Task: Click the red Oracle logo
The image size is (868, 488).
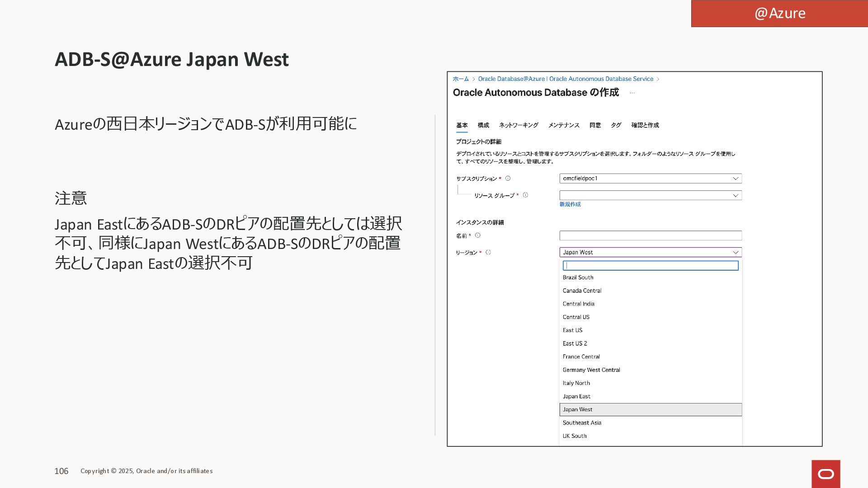Action: pyautogui.click(x=826, y=474)
